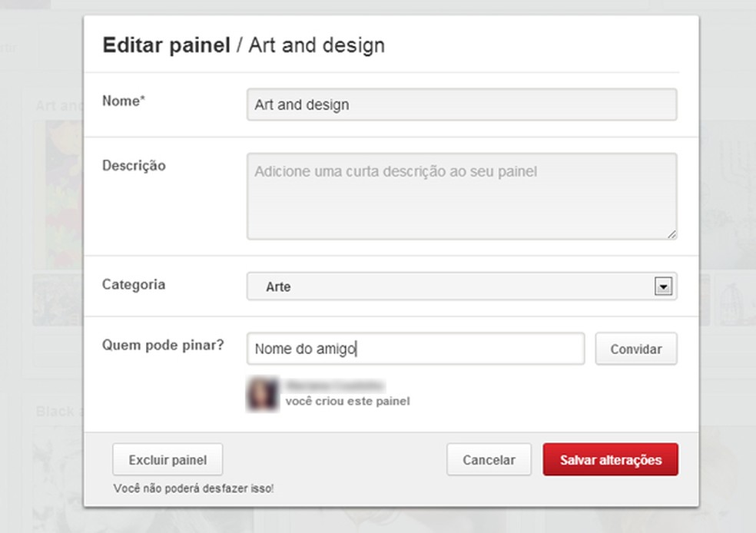Screen dimensions: 756x533
Task: Select 'Arte' in the Categoria combo box
Action: click(x=461, y=286)
